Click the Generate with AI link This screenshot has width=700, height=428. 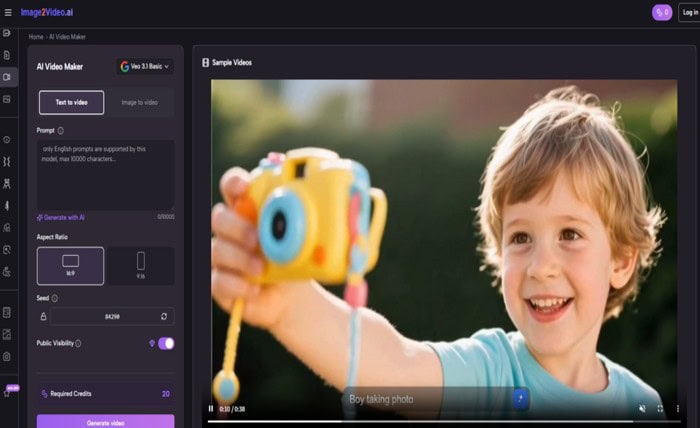point(62,216)
